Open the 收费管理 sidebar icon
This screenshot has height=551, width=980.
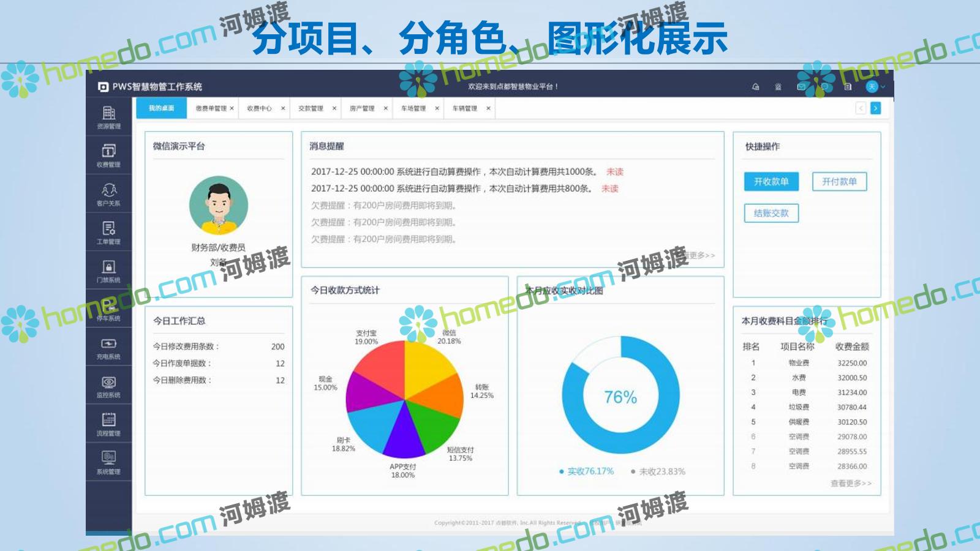108,155
